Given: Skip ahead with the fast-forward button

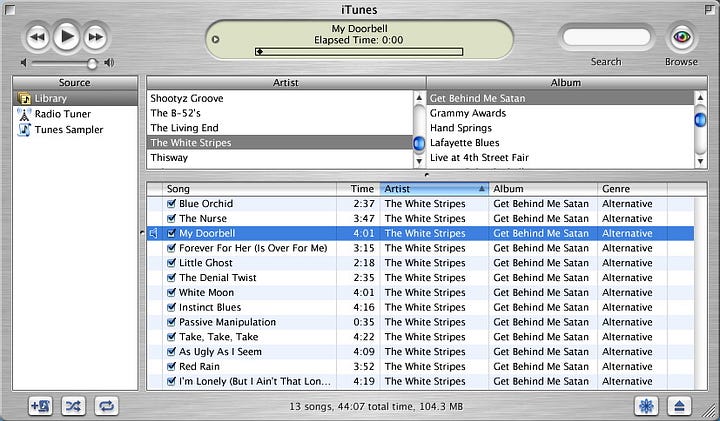Looking at the screenshot, I should coord(96,37).
